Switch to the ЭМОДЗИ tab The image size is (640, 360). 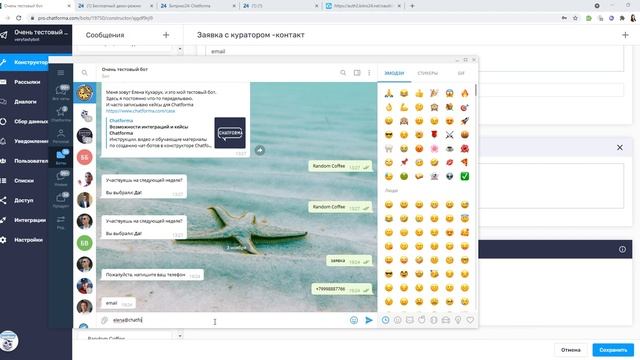[x=394, y=73]
